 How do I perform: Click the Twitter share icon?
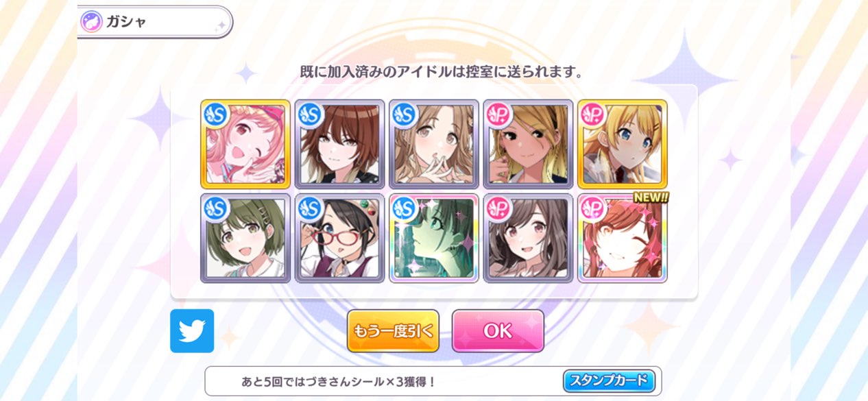[x=192, y=330]
